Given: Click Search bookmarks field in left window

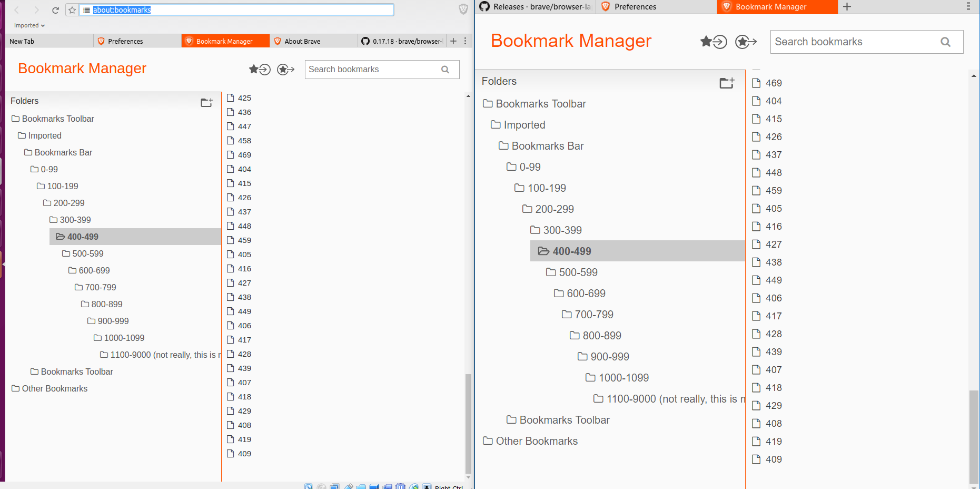Looking at the screenshot, I should pos(382,70).
